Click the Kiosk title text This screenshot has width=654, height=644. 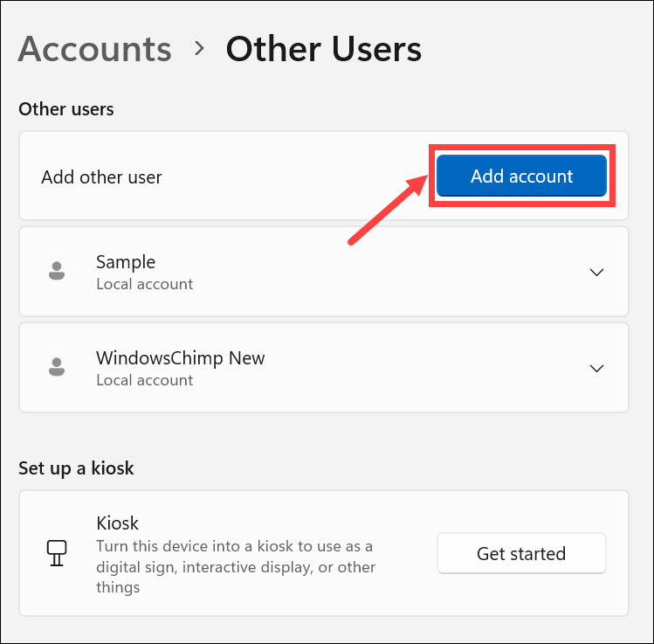(118, 523)
